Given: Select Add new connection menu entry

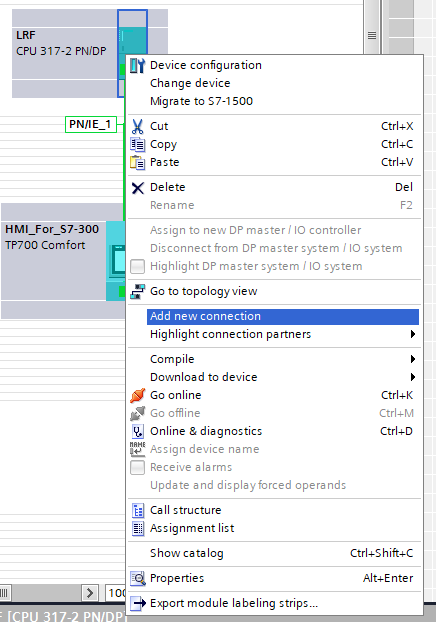Looking at the screenshot, I should click(282, 317).
